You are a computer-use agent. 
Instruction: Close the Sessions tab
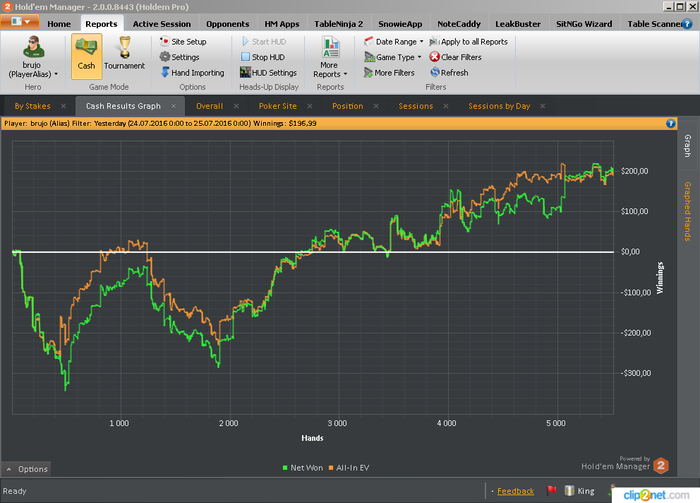tap(446, 106)
